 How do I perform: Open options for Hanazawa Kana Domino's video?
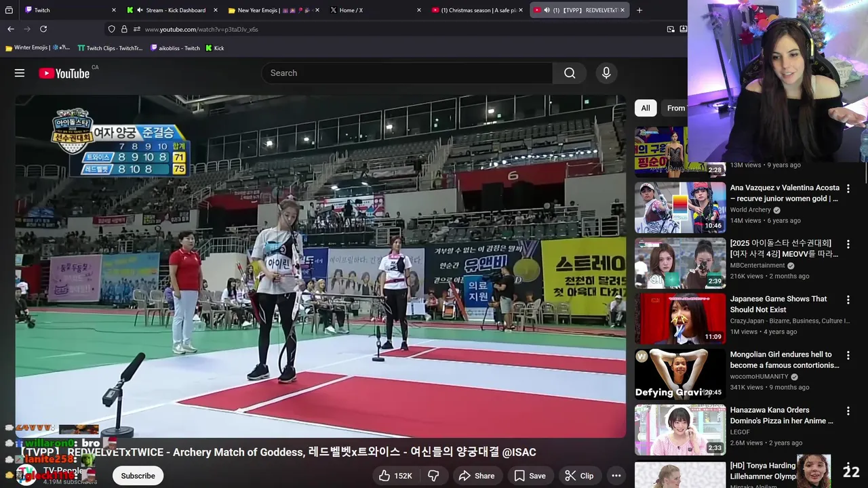click(x=848, y=411)
